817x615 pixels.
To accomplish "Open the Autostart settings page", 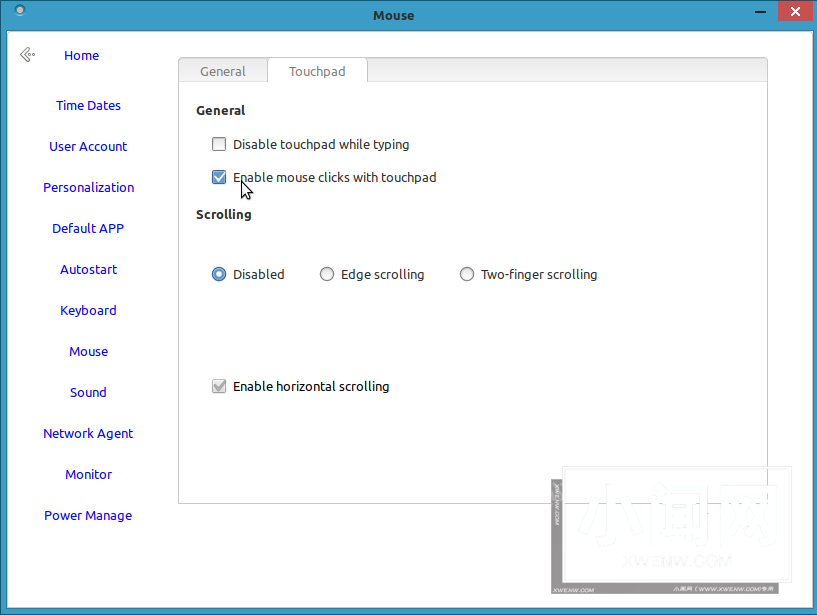I will 88,270.
